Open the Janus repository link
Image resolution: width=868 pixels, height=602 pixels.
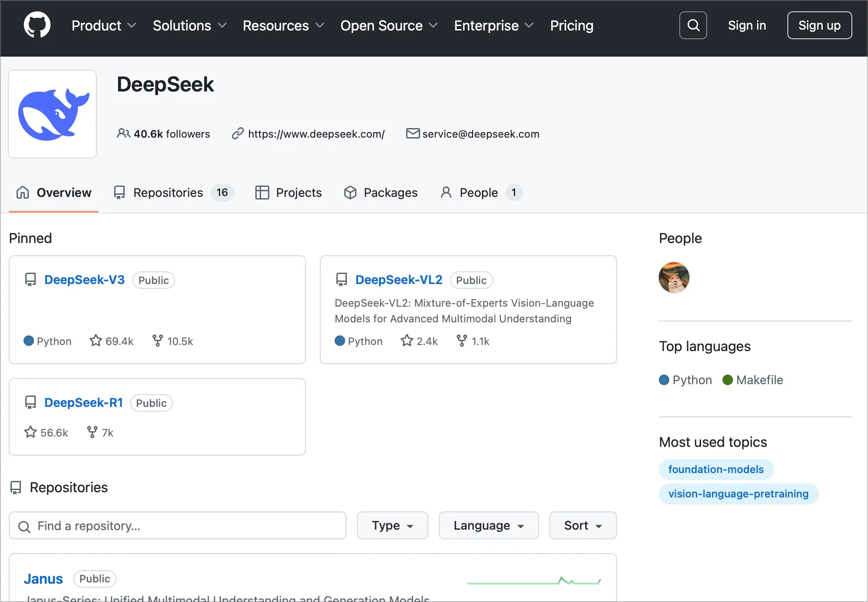pos(43,578)
